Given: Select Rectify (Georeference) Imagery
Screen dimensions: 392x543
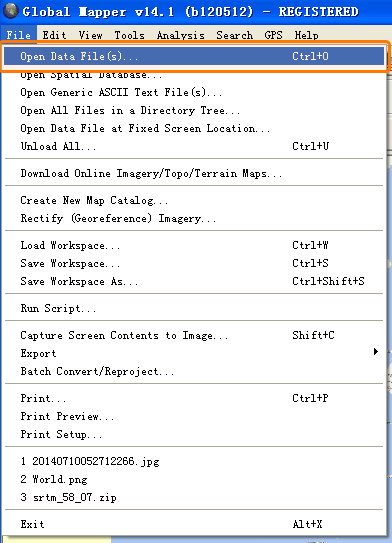Looking at the screenshot, I should click(x=194, y=219).
